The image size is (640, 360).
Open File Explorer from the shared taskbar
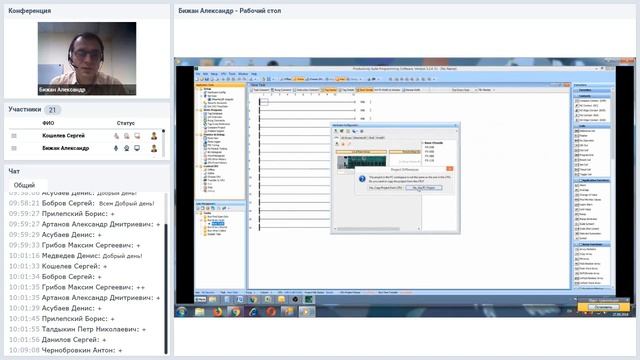tap(200, 312)
